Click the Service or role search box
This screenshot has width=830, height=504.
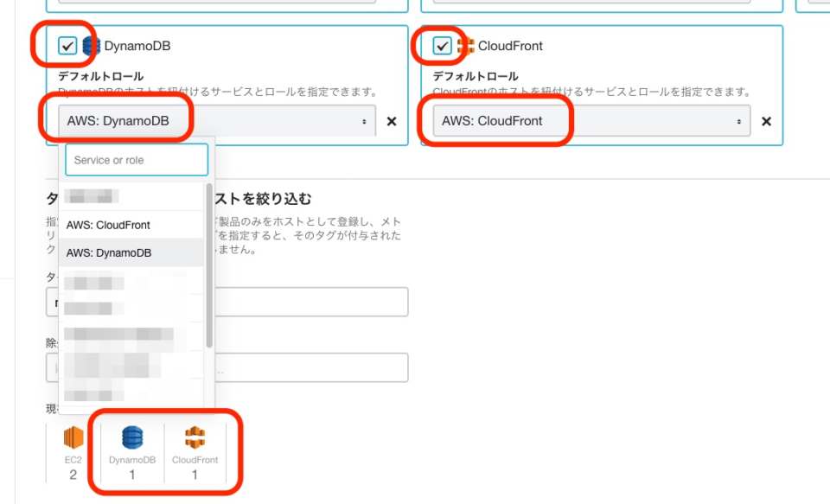tap(136, 160)
